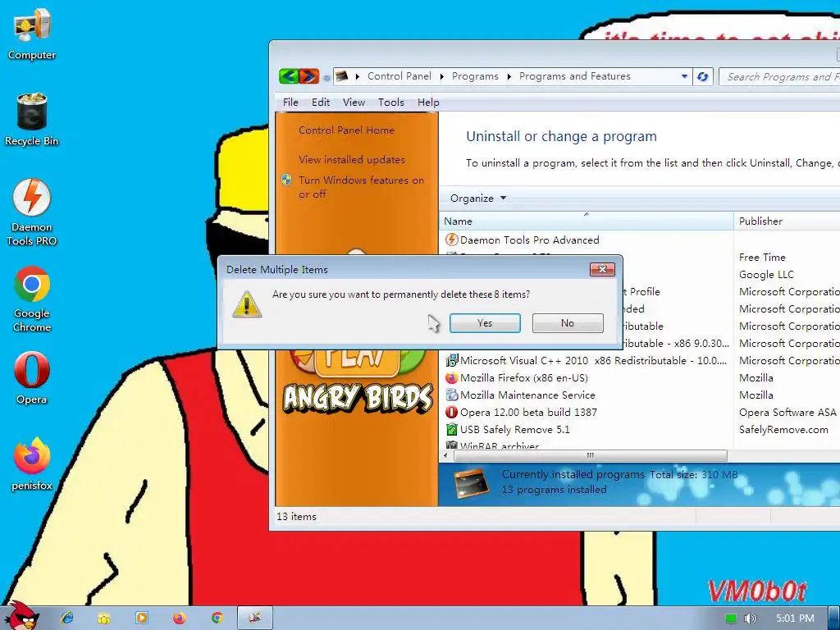
Task: Click the Mozilla Firefox list icon
Action: tap(452, 377)
